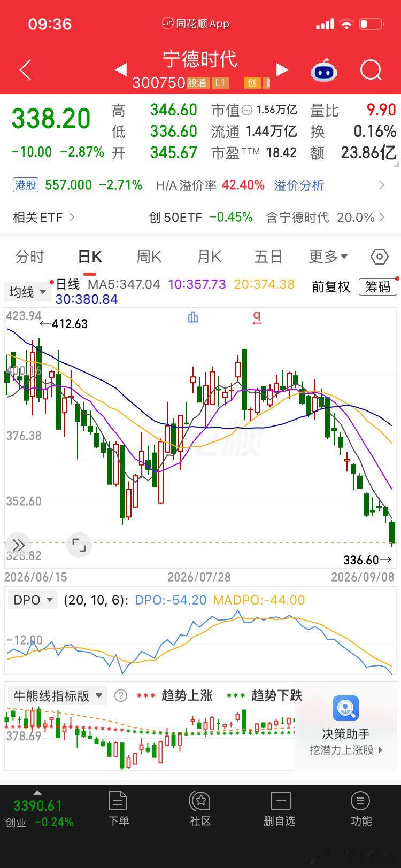Tap the 市盈TTM 18.42 value
Viewport: 401px width, 868px height.
pos(282,153)
